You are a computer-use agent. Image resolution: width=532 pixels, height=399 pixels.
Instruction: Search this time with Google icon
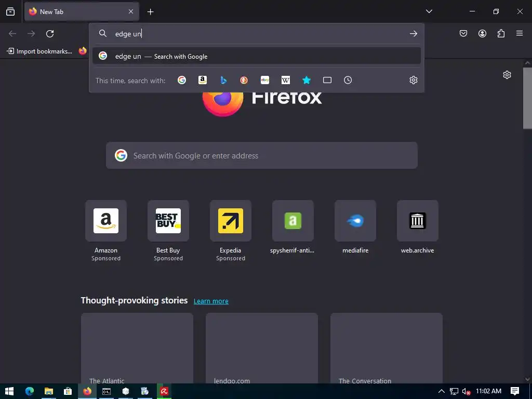[182, 80]
